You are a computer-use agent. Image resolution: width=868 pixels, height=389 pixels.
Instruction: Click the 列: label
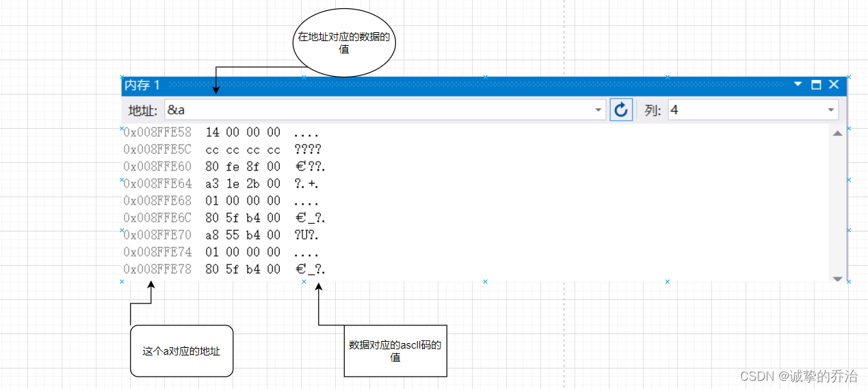(x=653, y=110)
